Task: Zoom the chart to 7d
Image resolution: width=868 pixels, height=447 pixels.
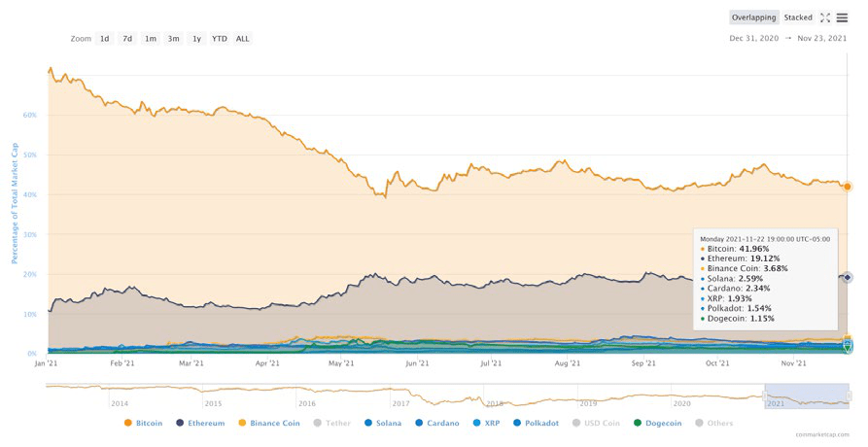Action: [x=127, y=39]
